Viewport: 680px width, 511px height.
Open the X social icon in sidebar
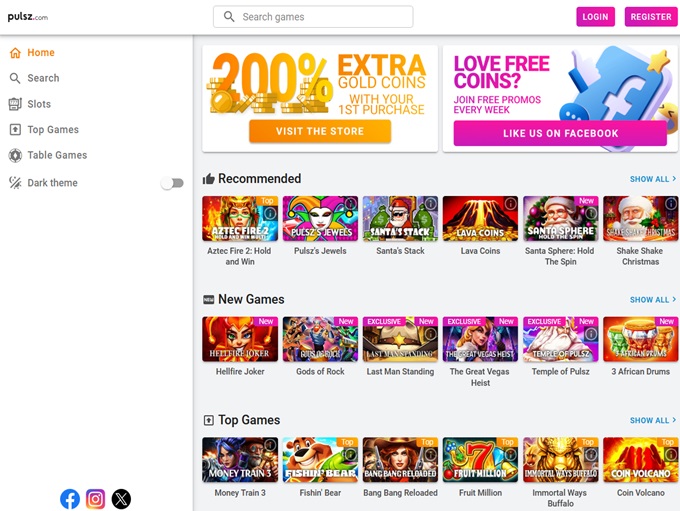(x=121, y=499)
